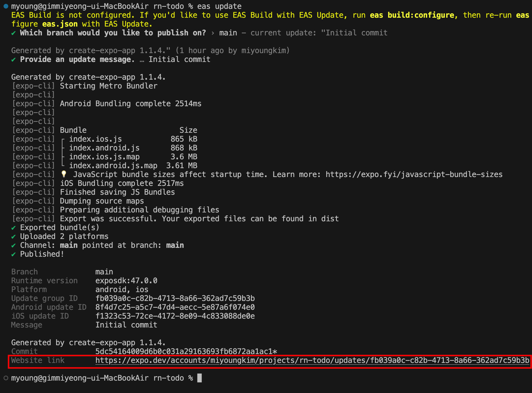
Task: Click the 'index.android.js' bundle row
Action: pyautogui.click(x=104, y=148)
